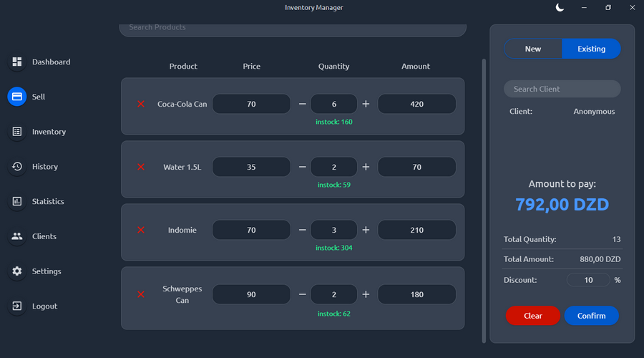Decrease Indomie quantity with minus
The width and height of the screenshot is (644, 358).
(x=302, y=230)
